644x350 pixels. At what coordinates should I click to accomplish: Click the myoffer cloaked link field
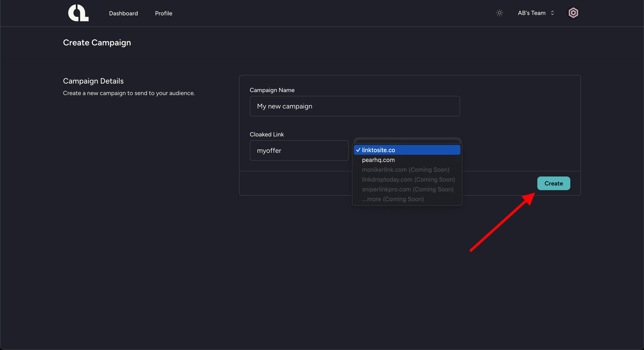point(299,150)
